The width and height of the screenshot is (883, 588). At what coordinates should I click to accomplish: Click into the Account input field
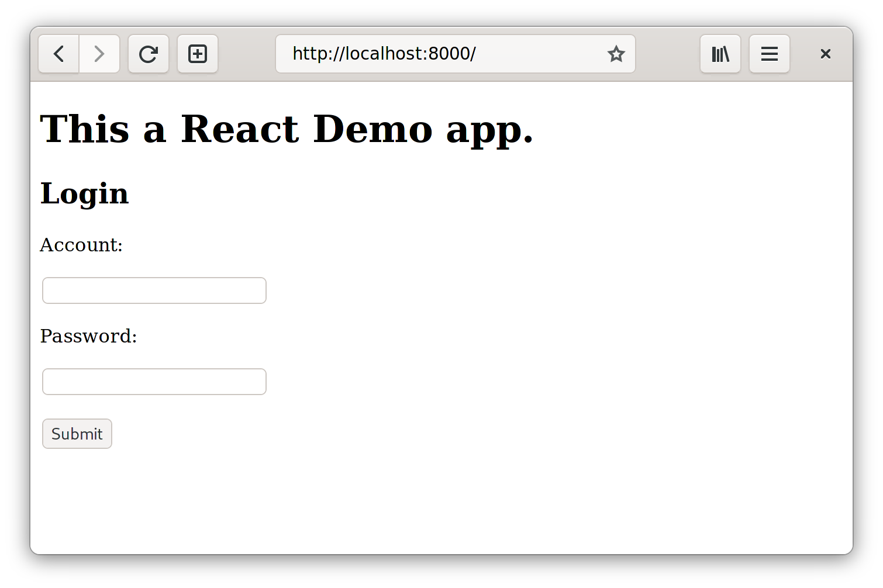click(154, 290)
